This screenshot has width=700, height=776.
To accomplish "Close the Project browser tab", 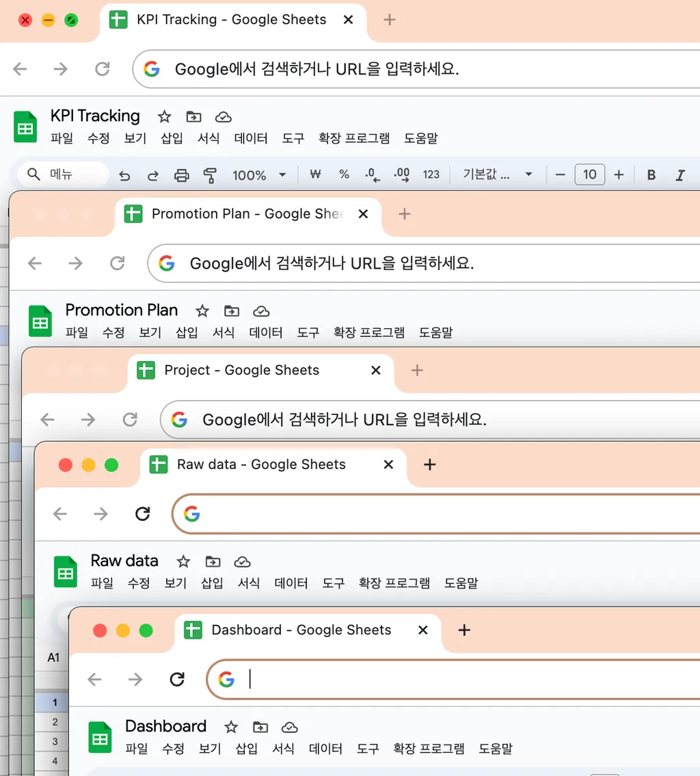I will [376, 370].
